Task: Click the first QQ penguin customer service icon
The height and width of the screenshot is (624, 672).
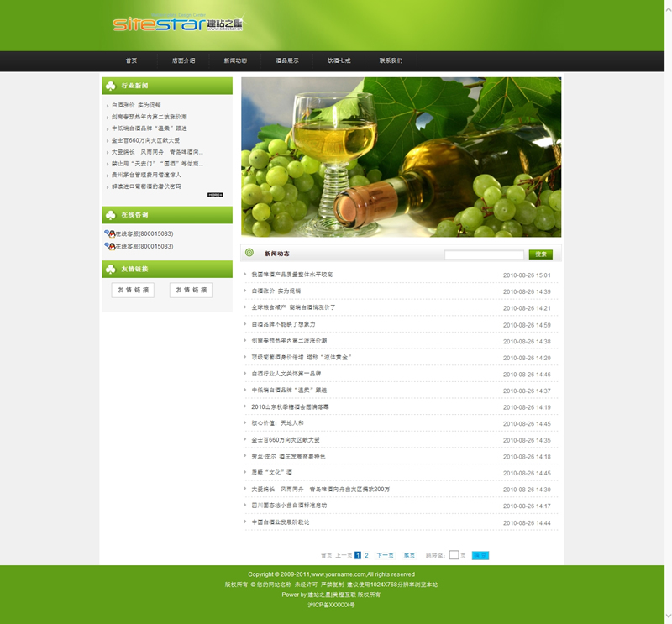Action: click(x=109, y=233)
